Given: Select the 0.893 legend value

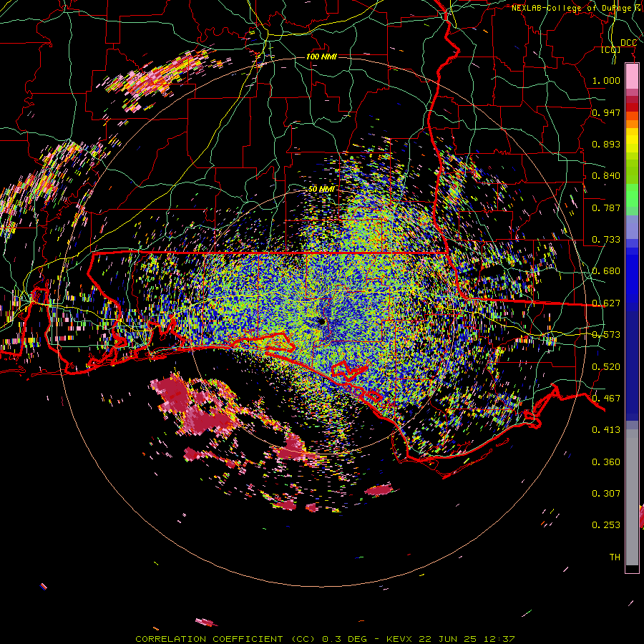Looking at the screenshot, I should [606, 144].
